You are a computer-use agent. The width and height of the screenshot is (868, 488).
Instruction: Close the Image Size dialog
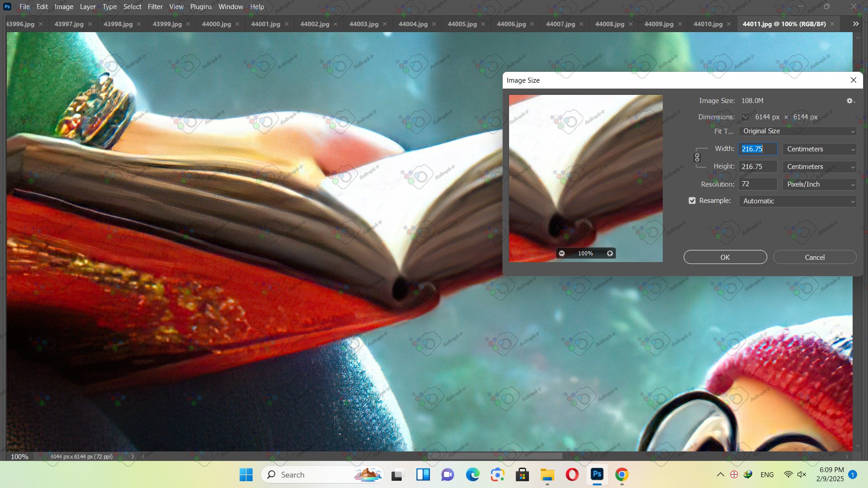[854, 80]
